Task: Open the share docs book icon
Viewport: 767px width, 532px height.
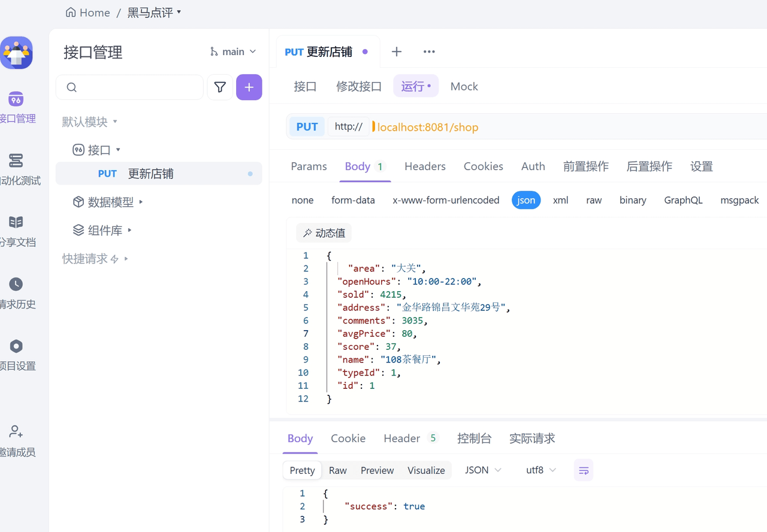Action: 16,222
